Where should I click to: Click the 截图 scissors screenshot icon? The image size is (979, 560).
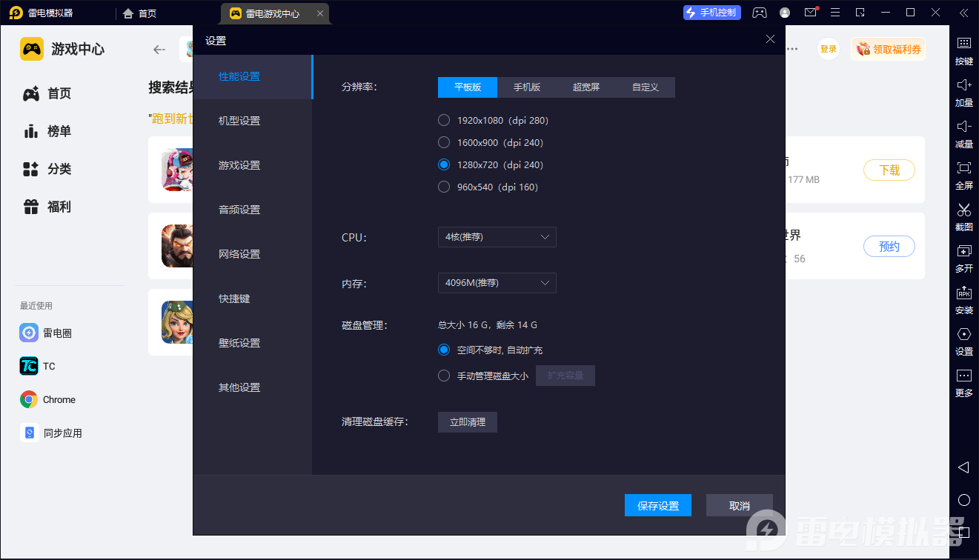(x=963, y=210)
